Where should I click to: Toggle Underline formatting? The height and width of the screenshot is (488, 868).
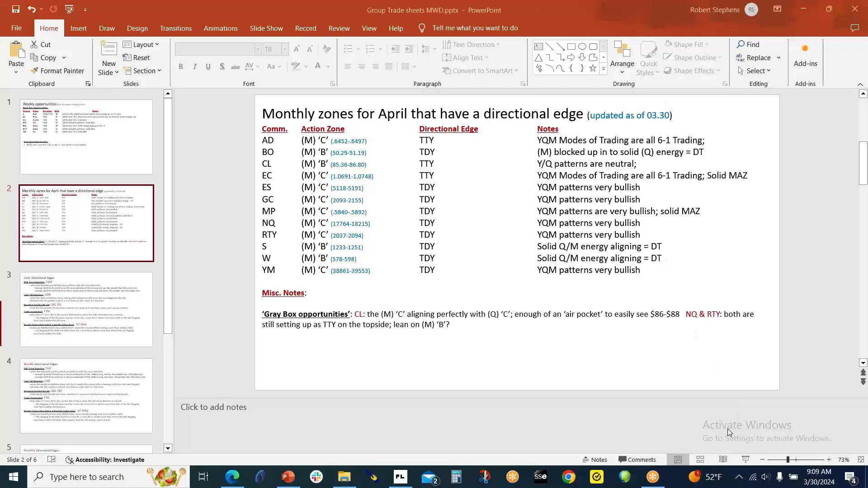pos(208,67)
